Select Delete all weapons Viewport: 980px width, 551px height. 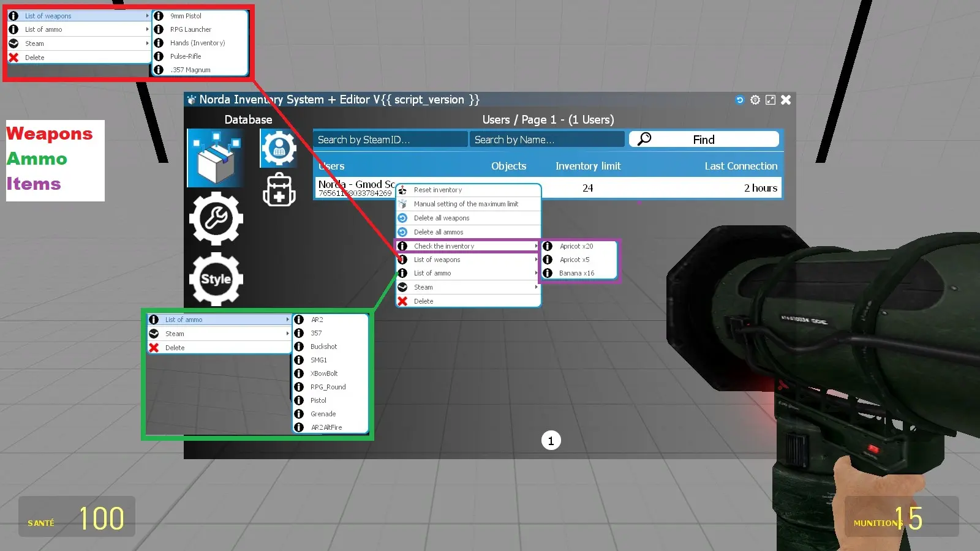(441, 217)
